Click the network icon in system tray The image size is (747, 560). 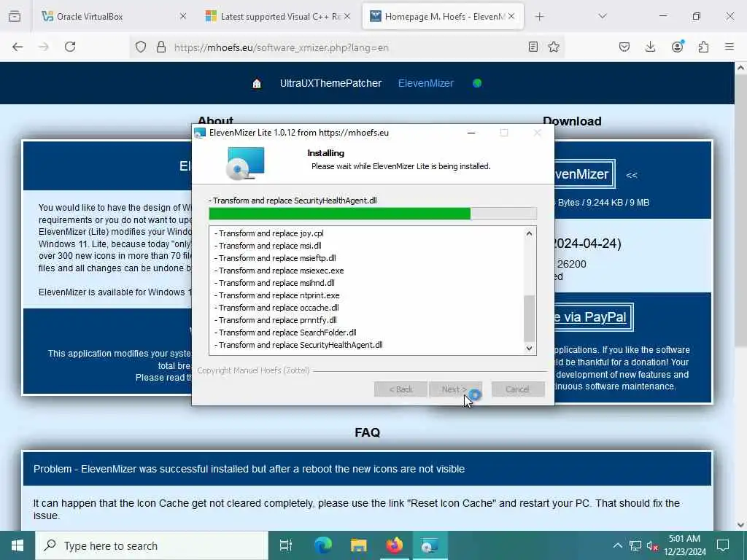point(635,545)
